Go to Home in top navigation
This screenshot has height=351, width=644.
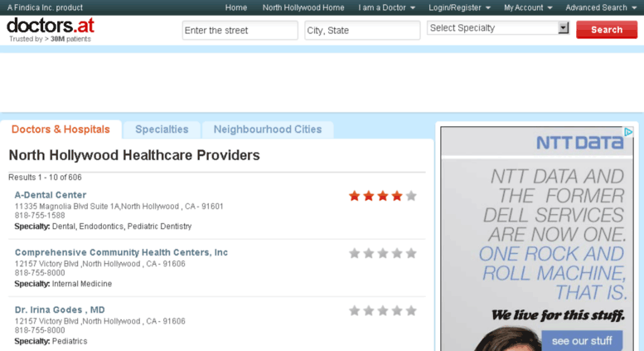235,7
